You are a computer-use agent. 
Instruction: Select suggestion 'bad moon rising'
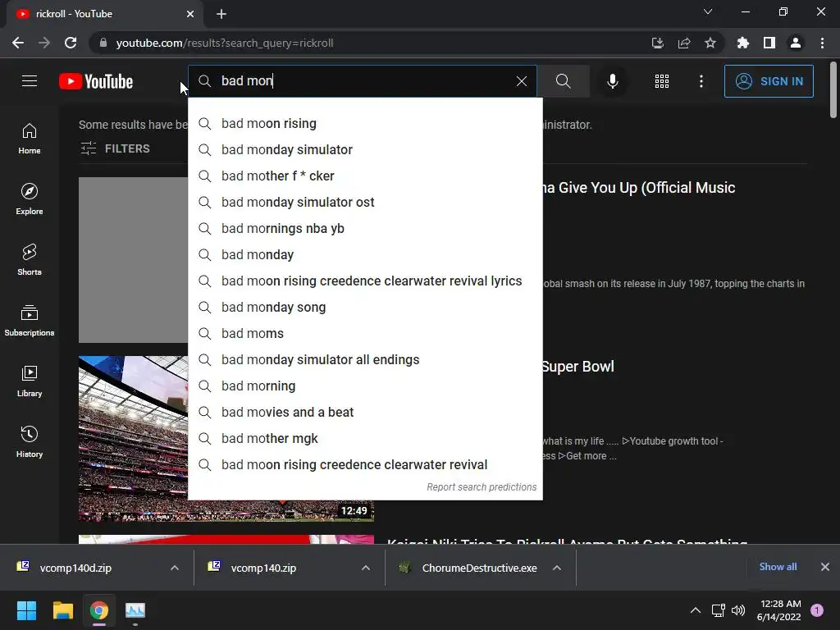[365, 123]
